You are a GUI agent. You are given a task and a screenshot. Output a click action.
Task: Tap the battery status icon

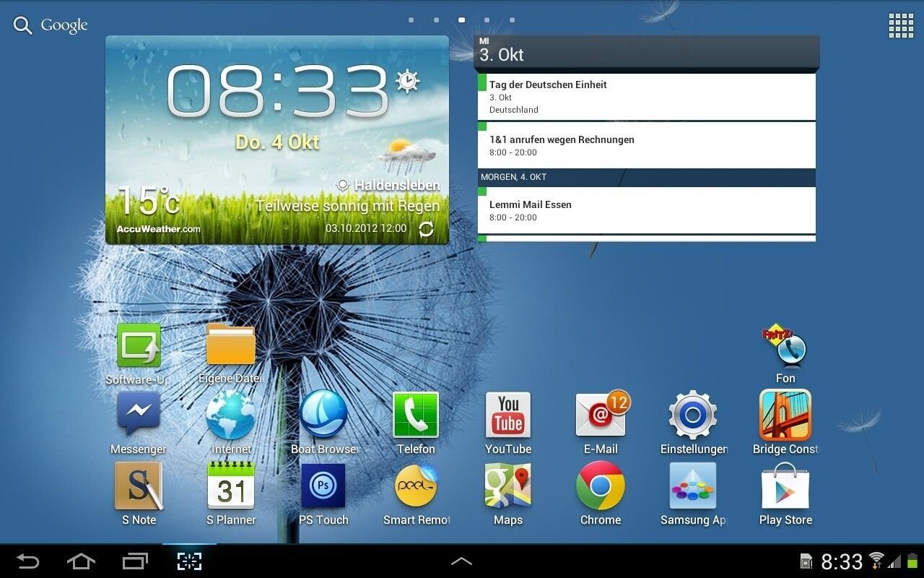[x=912, y=561]
